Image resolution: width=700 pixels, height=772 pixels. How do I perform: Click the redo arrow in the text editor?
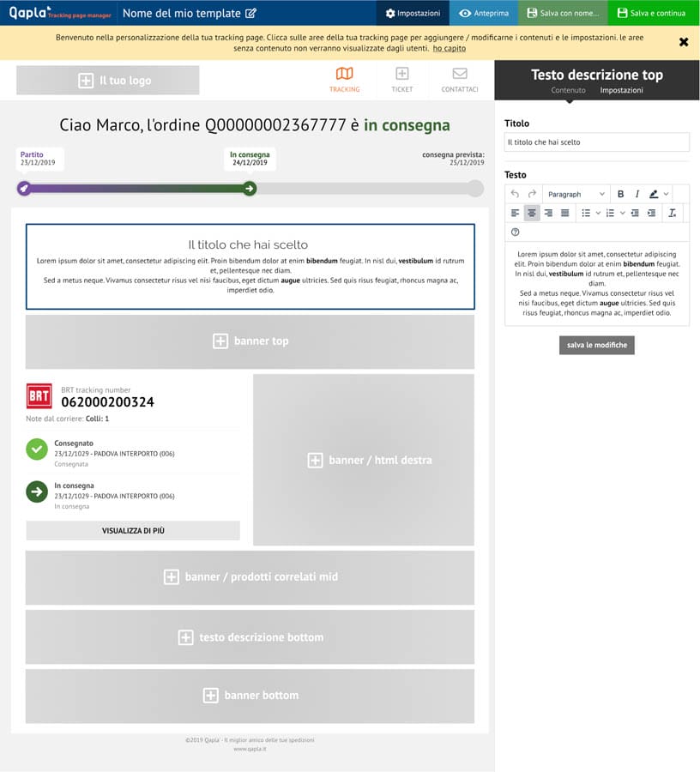pyautogui.click(x=534, y=194)
